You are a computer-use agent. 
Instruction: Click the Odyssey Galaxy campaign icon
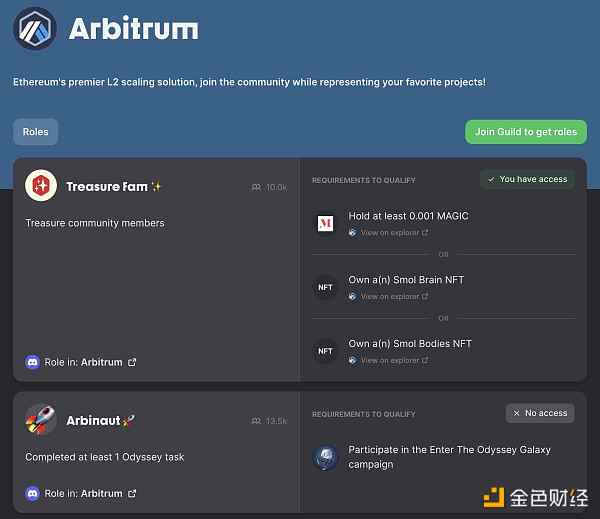(x=325, y=457)
